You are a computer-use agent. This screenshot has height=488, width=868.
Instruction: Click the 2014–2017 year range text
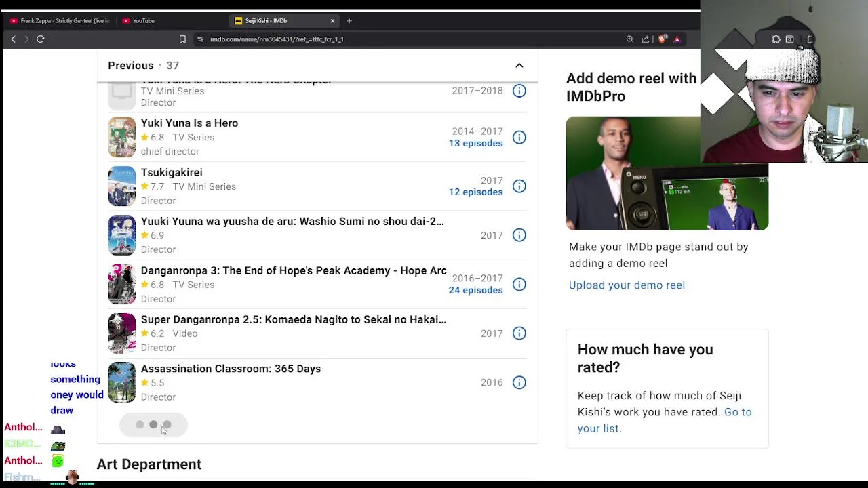(477, 131)
